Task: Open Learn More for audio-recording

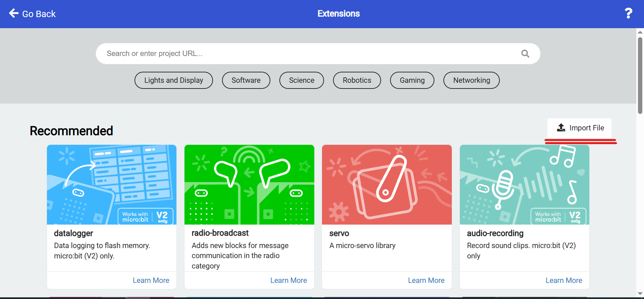Action: (563, 280)
